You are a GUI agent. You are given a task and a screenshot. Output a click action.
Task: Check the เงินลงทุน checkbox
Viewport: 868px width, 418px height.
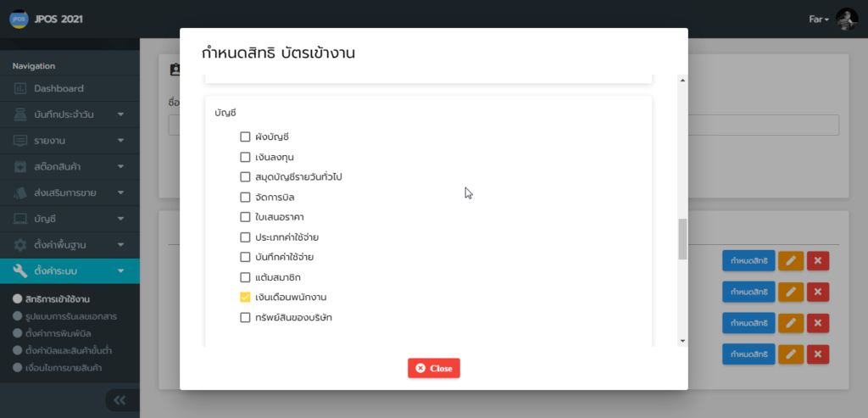245,157
